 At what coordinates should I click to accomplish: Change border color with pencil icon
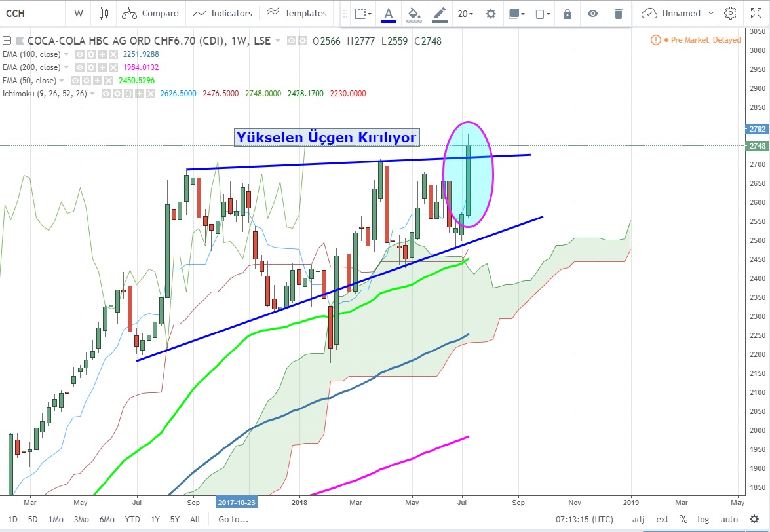tap(440, 14)
